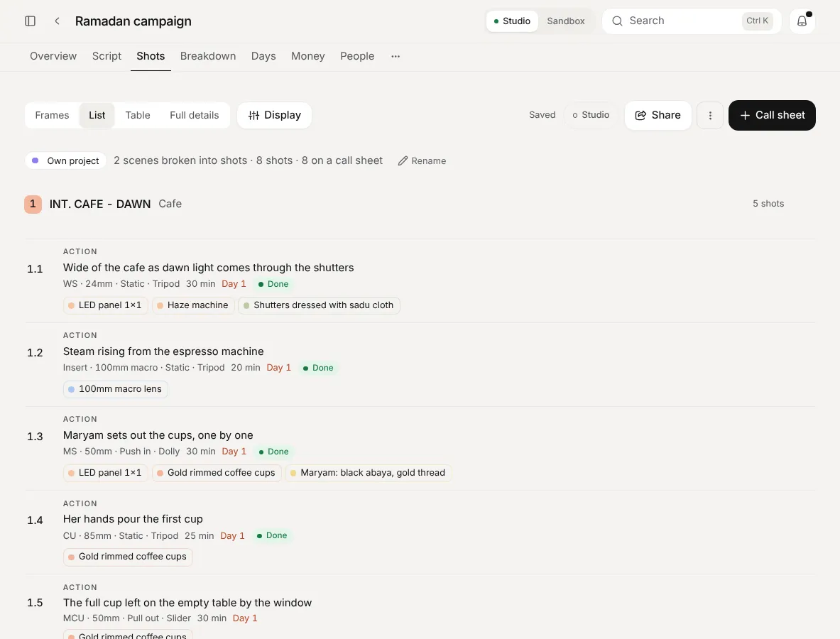
Task: Click the Maryam: black abaya, gold thread tag
Action: 368,473
